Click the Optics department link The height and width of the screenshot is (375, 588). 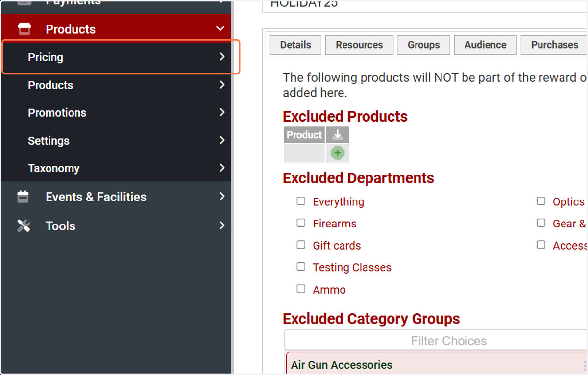(x=568, y=202)
